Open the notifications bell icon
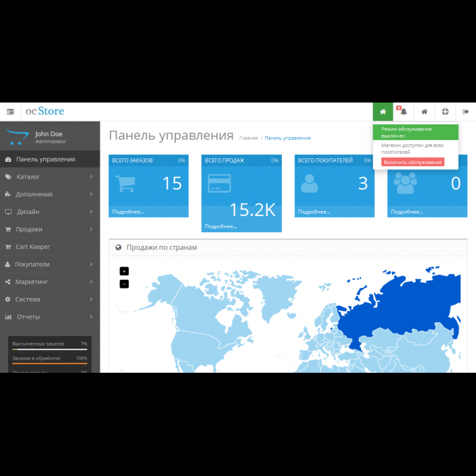The width and height of the screenshot is (476, 476). point(403,112)
